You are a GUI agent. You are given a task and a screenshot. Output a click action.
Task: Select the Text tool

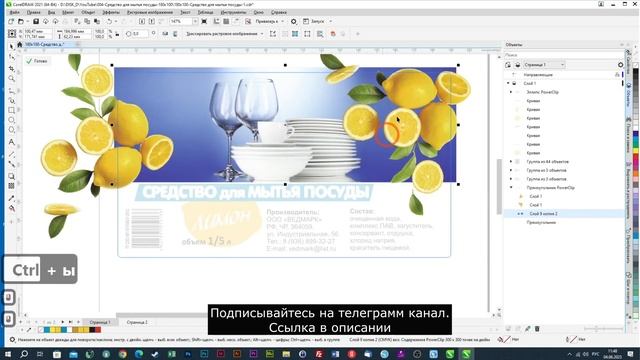11,142
